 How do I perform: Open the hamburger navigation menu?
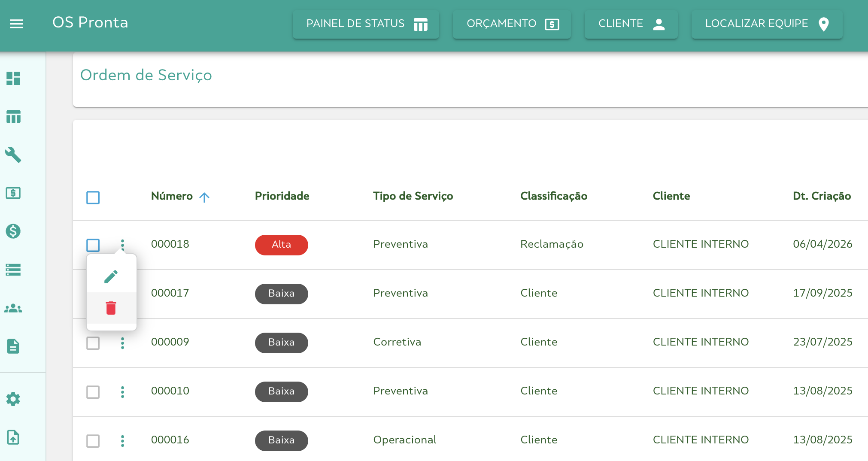pos(16,24)
